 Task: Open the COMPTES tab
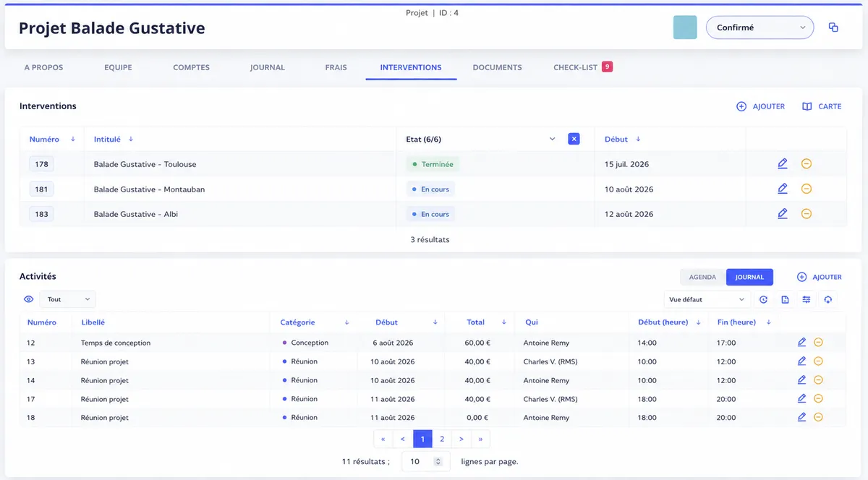[191, 67]
